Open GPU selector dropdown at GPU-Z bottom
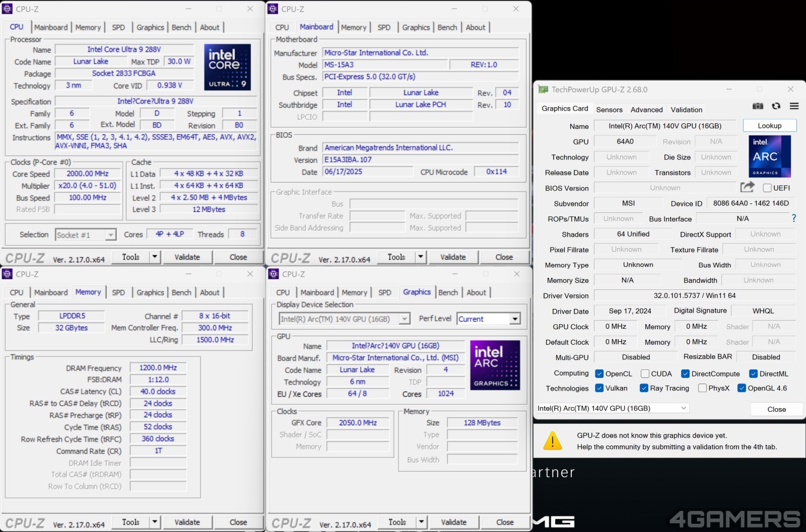This screenshot has width=806, height=532. point(684,408)
